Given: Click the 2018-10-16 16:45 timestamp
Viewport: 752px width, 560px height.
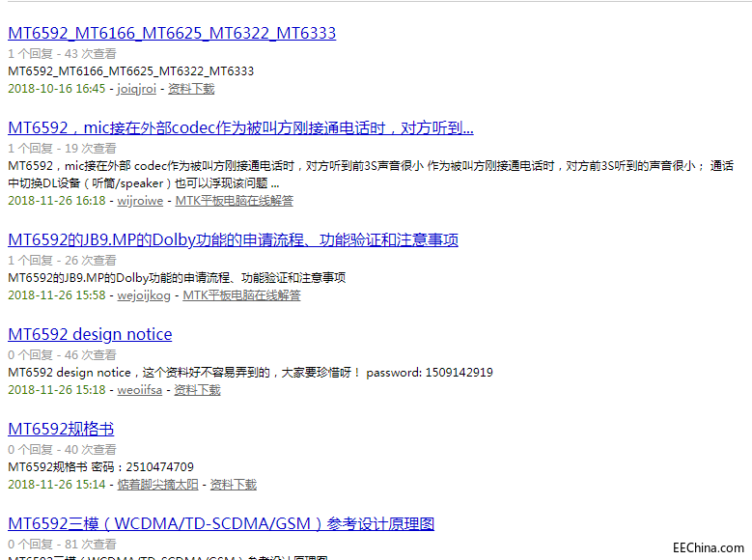Looking at the screenshot, I should click(x=56, y=89).
